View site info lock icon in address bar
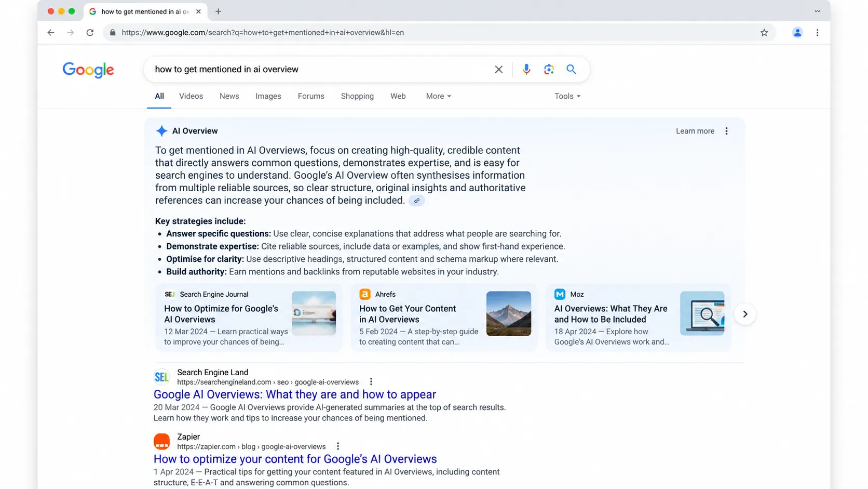Viewport: 868px width, 489px height. click(x=113, y=32)
